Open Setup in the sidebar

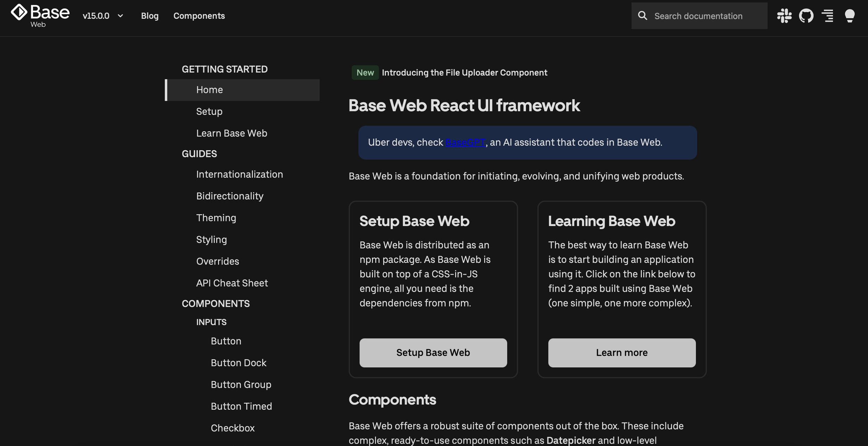pyautogui.click(x=209, y=112)
